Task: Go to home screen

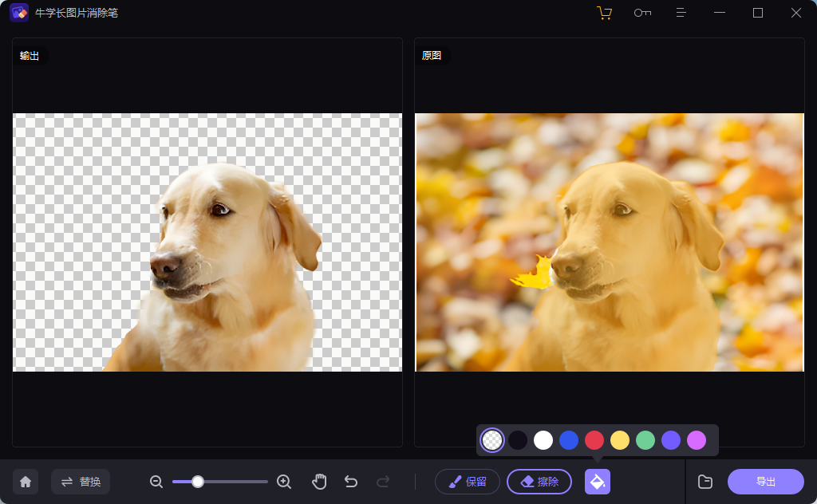Action: [x=26, y=482]
